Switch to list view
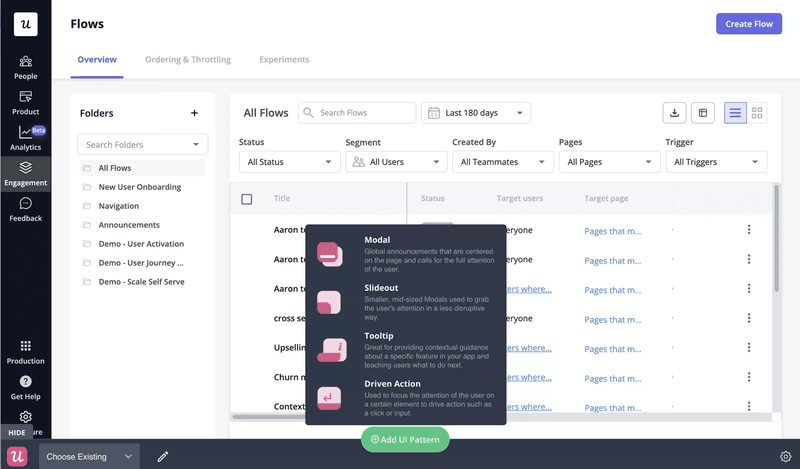Image resolution: width=800 pixels, height=469 pixels. (735, 113)
